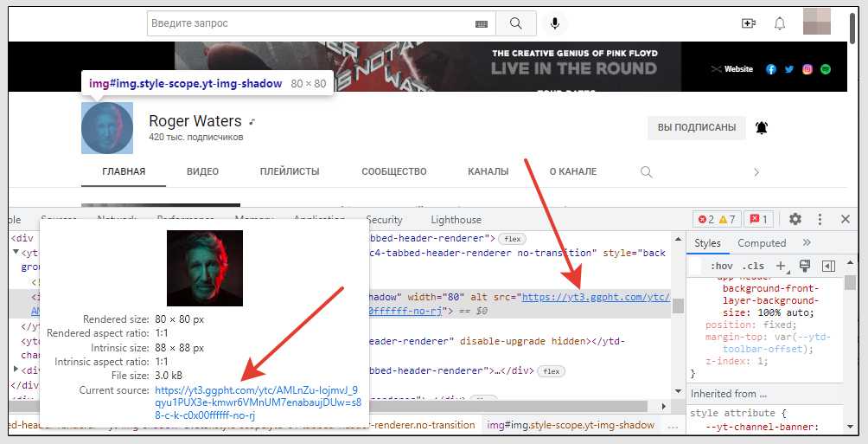Search within the channel using the magnifier
Screen dimensions: 868x444
[x=646, y=172]
